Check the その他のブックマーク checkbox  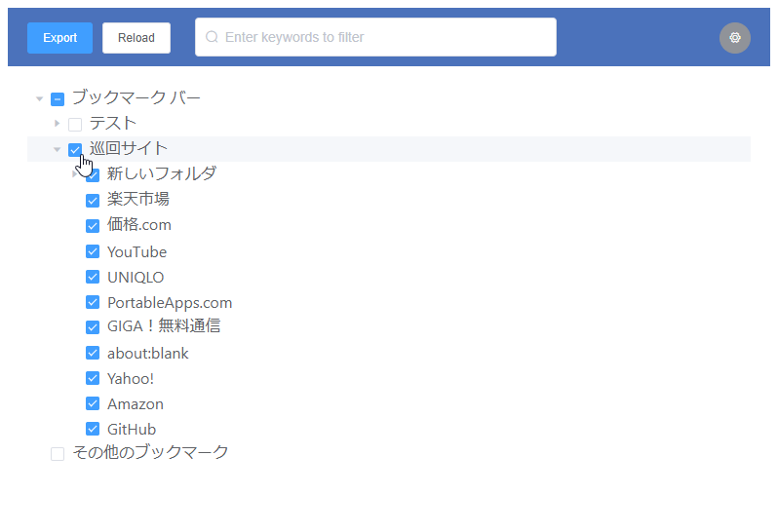pyautogui.click(x=58, y=454)
